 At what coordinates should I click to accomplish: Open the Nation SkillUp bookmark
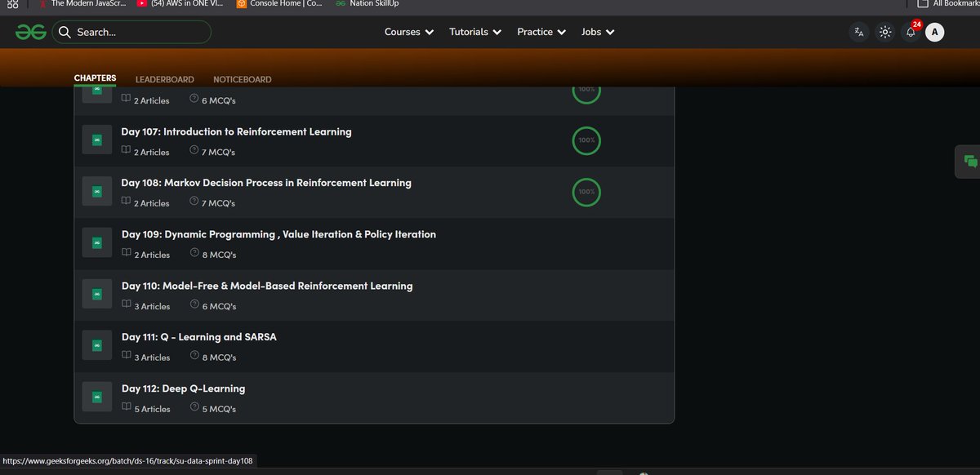(367, 4)
